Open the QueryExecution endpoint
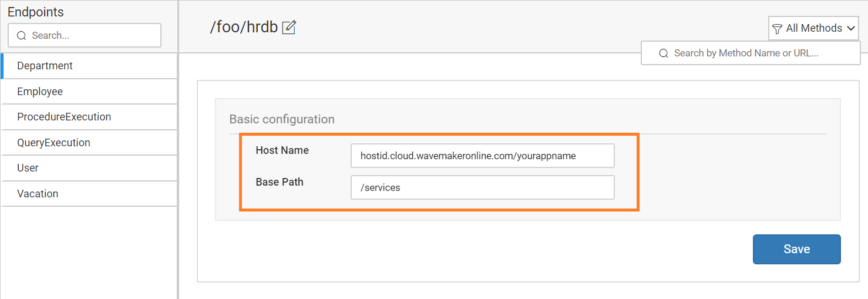Screen dimensions: 868x299 [53, 143]
